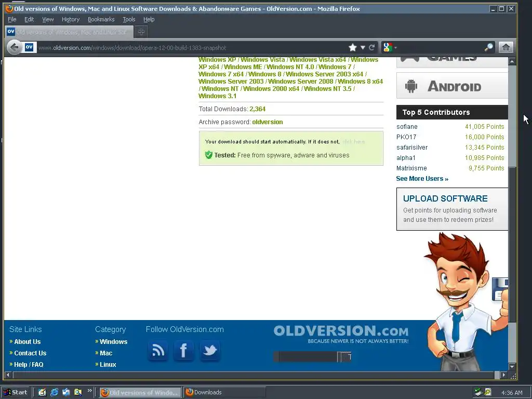Click the horizontal scrollbar left arrow

[x=8, y=375]
